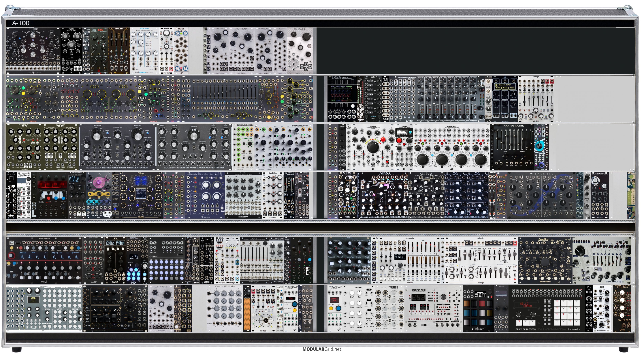Viewport: 644px width, 353px height.
Task: Open the Maestro module
Action: pyautogui.click(x=167, y=260)
